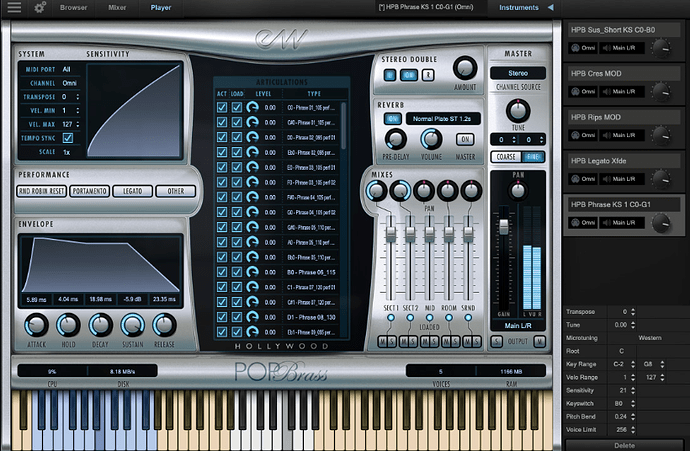The height and width of the screenshot is (451, 690).
Task: Click the Vel. Max stepper arrows
Action: coord(78,124)
